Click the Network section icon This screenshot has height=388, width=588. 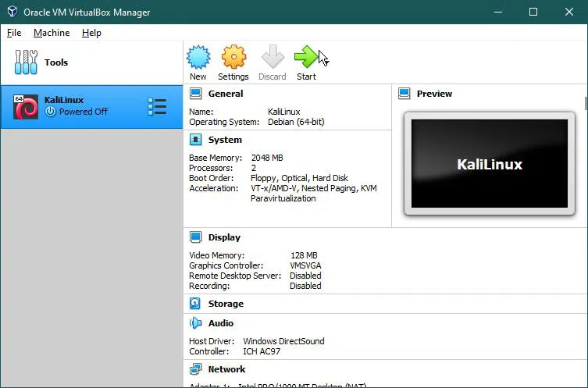coord(195,369)
